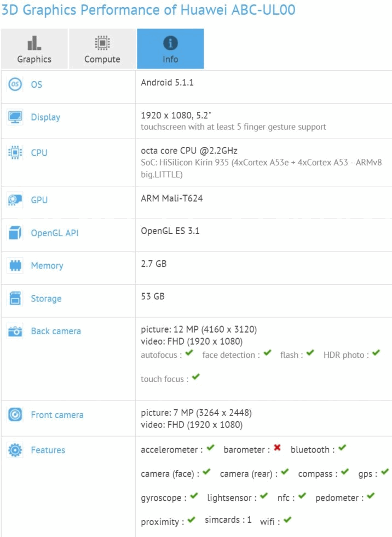Click the octa core CPU @2.2GHz text
This screenshot has height=537, width=392.
(x=189, y=151)
